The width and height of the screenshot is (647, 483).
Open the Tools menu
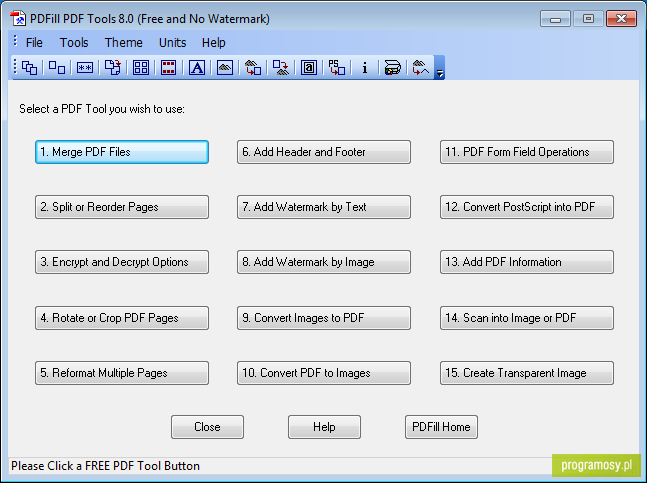74,42
